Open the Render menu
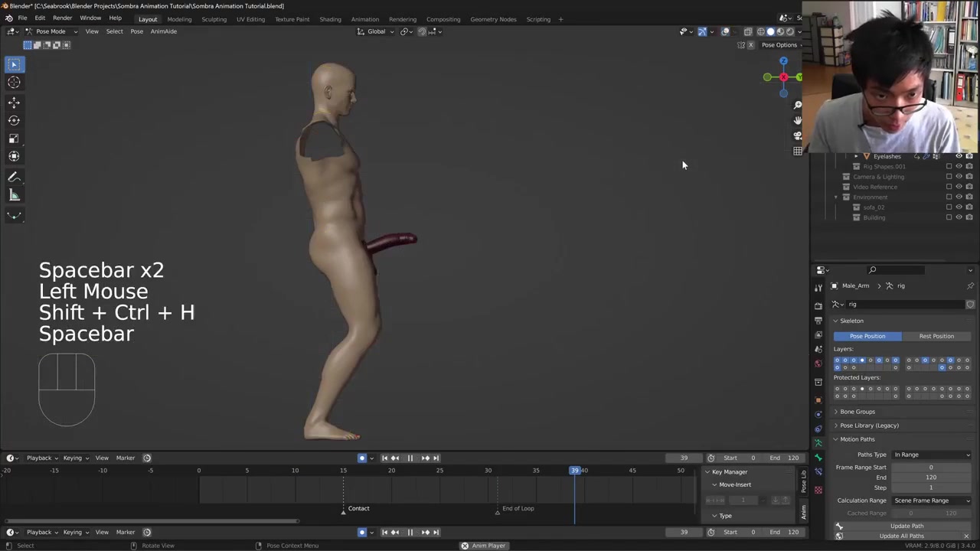The width and height of the screenshot is (980, 551). click(x=62, y=18)
